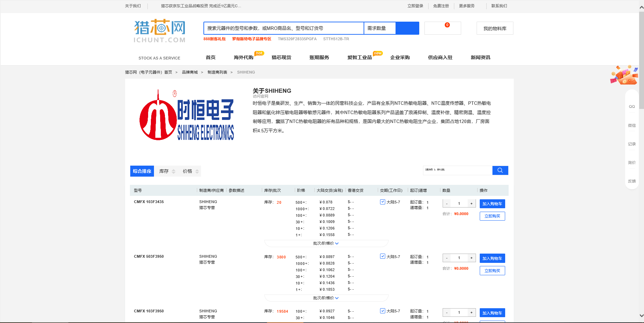Expand 更多服务 in top bar
Viewport: 644px width, 323px height.
coord(467,6)
